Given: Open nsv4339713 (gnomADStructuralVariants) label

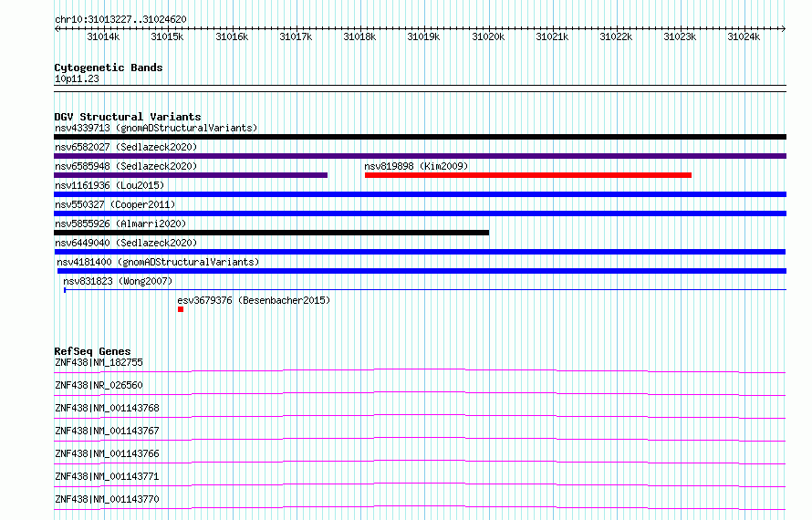Looking at the screenshot, I should coord(156,128).
